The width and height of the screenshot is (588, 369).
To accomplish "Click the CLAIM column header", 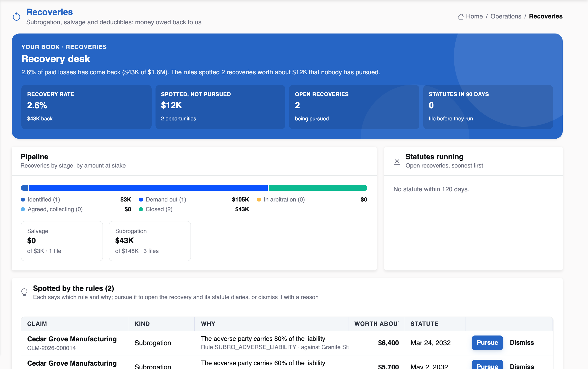I will (75, 324).
